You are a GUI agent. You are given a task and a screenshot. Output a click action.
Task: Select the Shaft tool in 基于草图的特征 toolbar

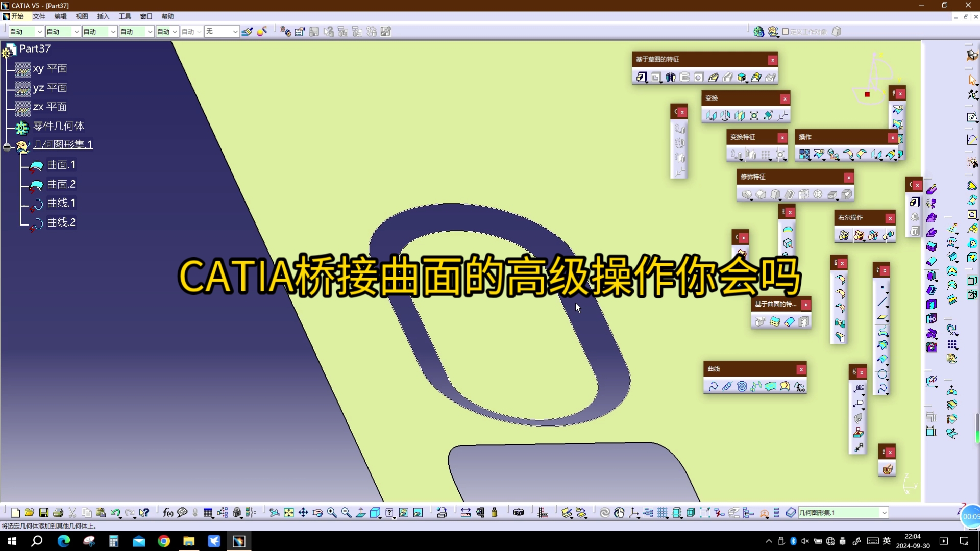click(x=670, y=77)
